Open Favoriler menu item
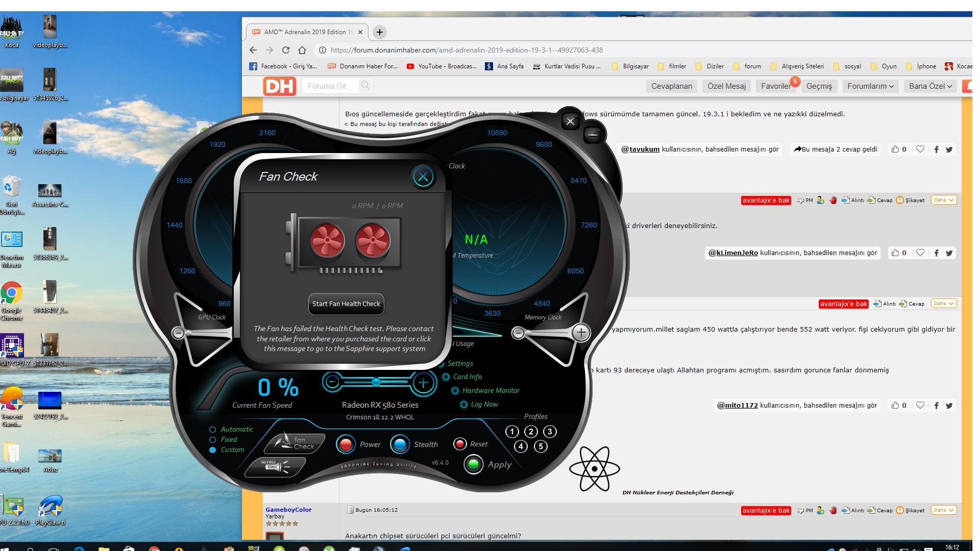The image size is (980, 551). tap(775, 86)
